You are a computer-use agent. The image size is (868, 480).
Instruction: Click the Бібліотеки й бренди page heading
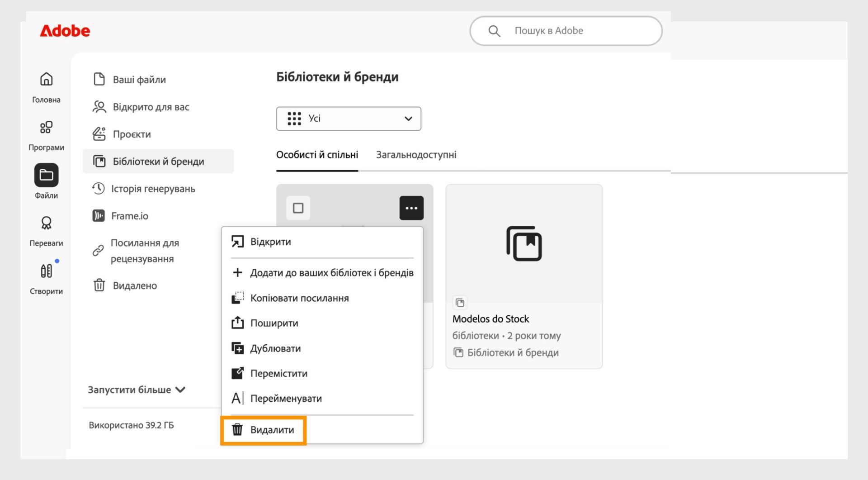[337, 77]
